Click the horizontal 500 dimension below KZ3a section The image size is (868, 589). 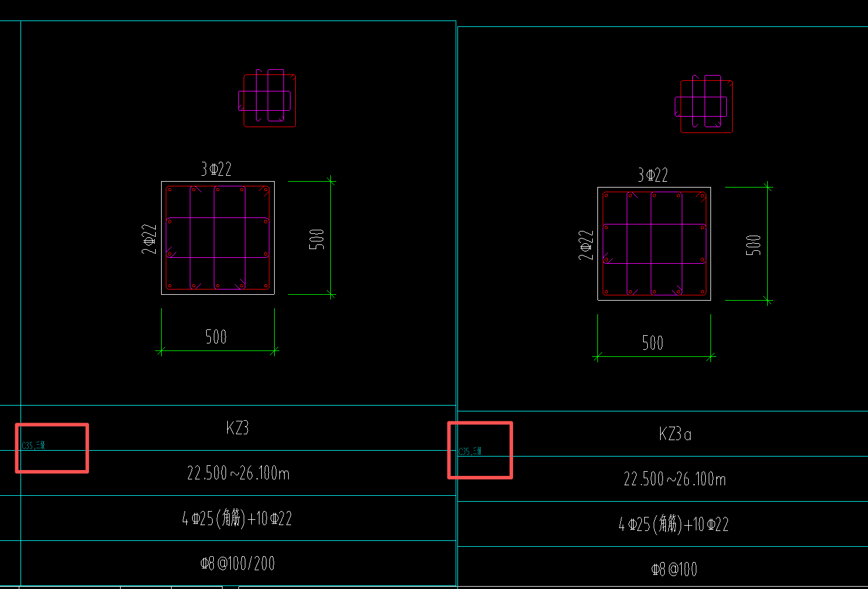pyautogui.click(x=652, y=343)
